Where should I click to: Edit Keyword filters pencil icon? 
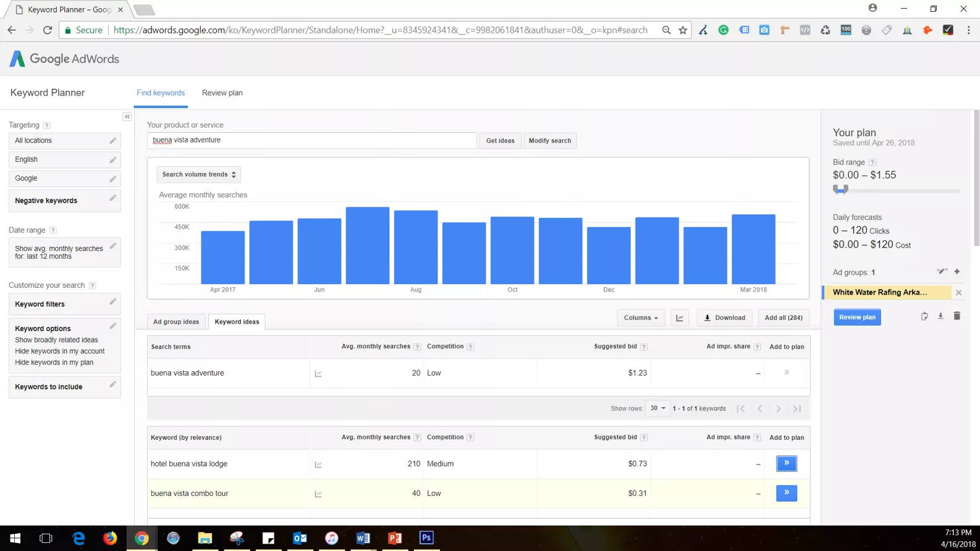tap(112, 302)
